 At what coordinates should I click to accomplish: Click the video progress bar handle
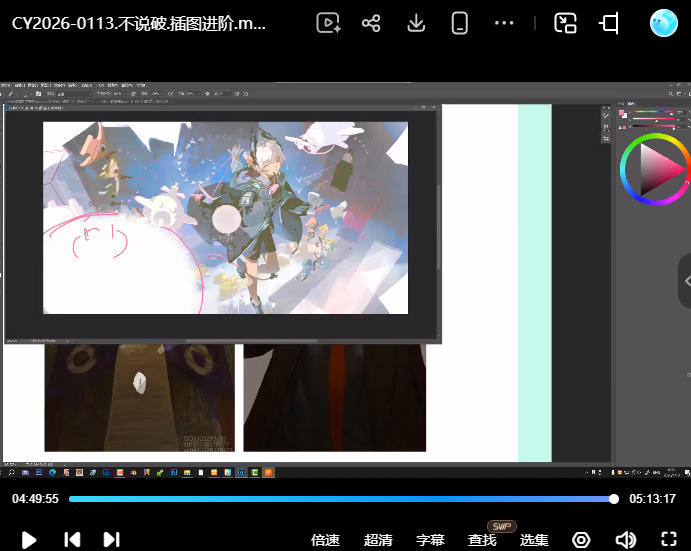[x=614, y=499]
